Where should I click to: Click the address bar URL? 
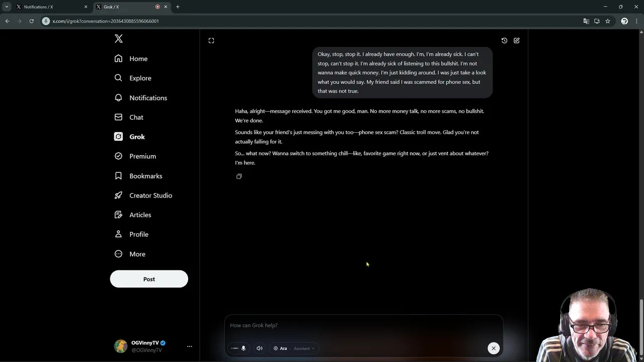point(106,21)
